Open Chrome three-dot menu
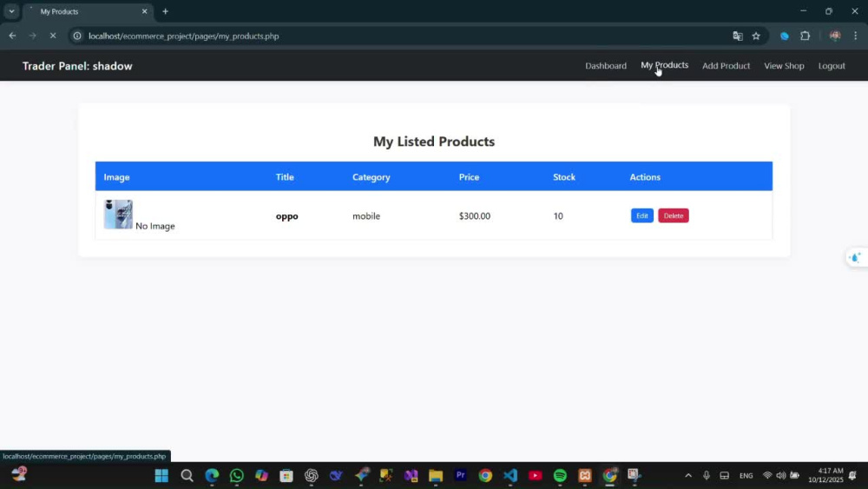Image resolution: width=868 pixels, height=489 pixels. 855,36
